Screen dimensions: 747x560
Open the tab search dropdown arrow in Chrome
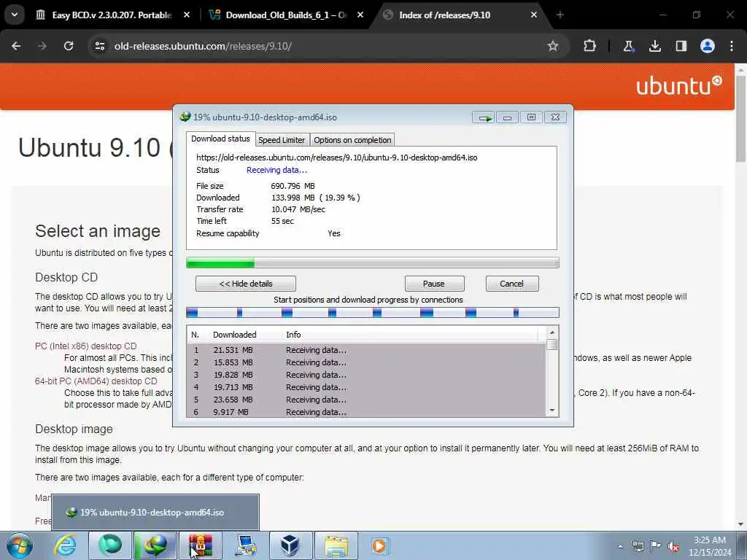(15, 15)
